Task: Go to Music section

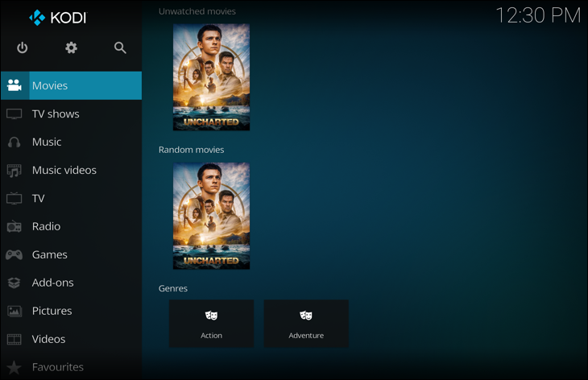Action: tap(71, 142)
